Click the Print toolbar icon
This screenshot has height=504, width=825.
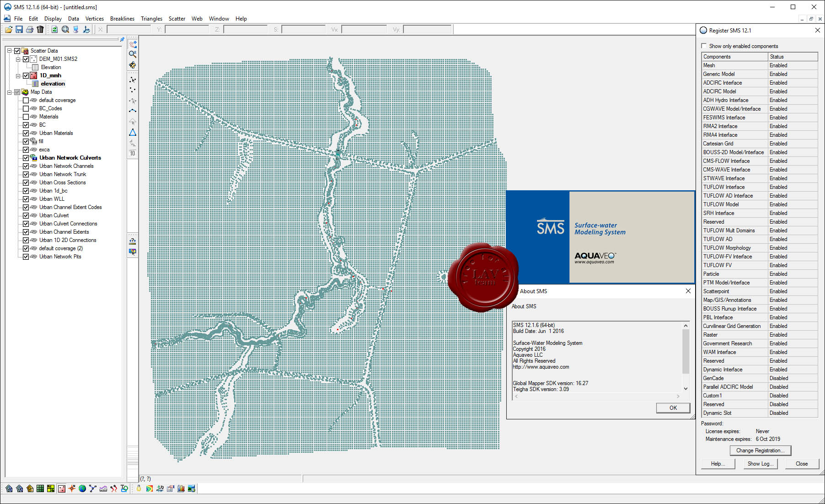[30, 29]
